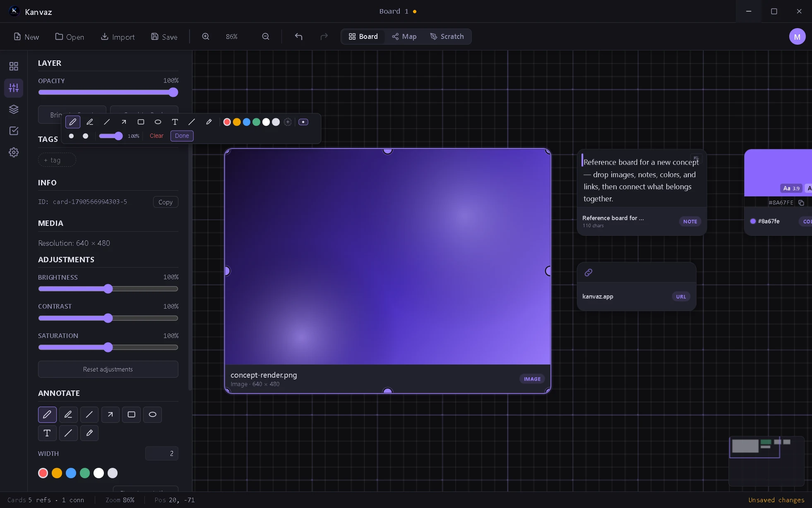812x508 pixels.
Task: Click the zoom in magnifier icon
Action: 206,36
